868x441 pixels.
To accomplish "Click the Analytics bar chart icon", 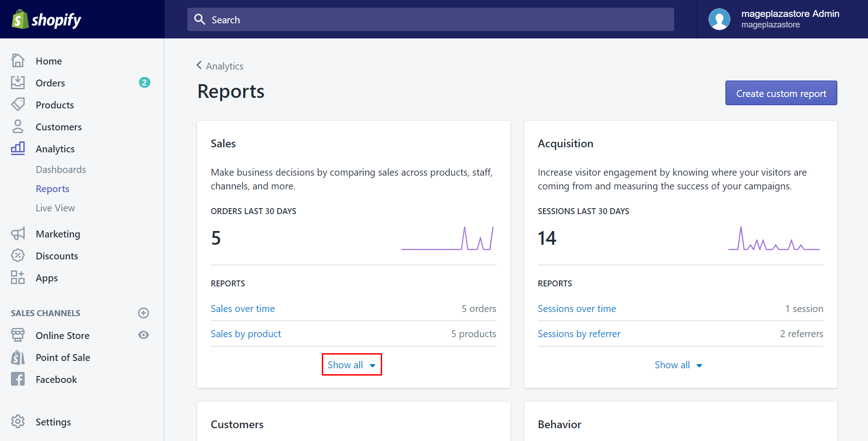I will [x=18, y=148].
